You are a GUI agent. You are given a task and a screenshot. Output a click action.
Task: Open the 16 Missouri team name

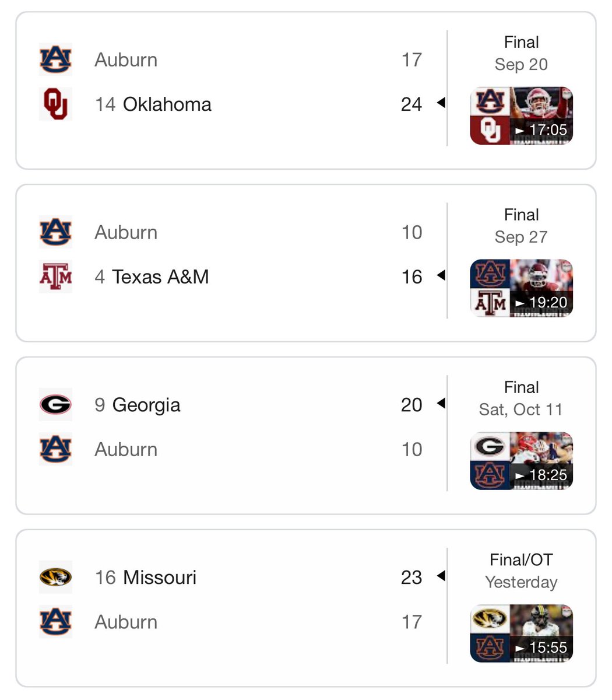coord(146,577)
